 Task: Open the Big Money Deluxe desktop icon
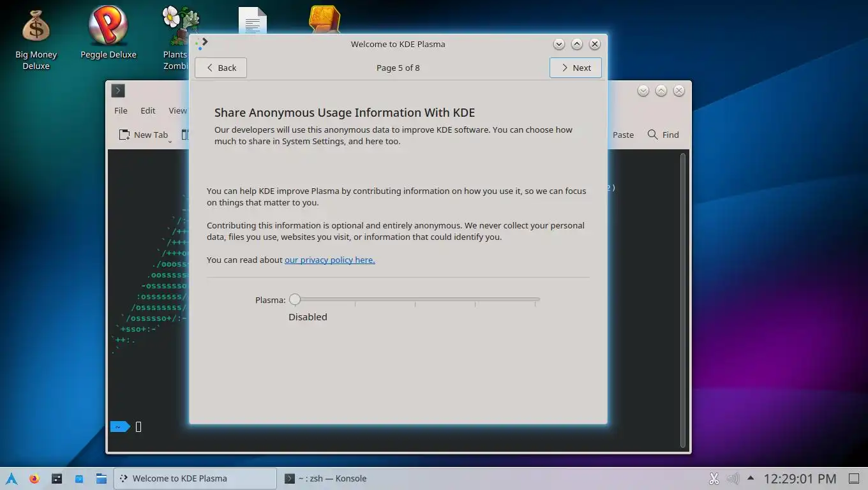(36, 40)
